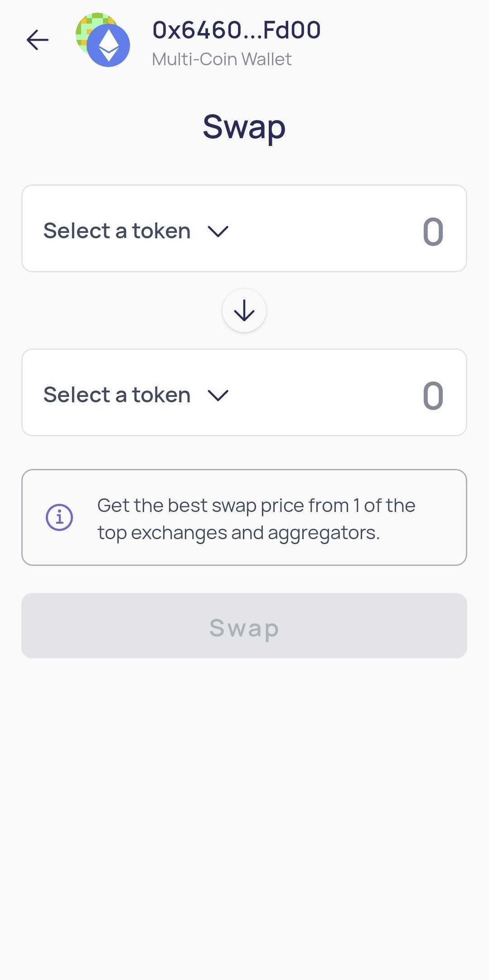
Task: Open the first "Select a token" dropdown label
Action: [117, 231]
